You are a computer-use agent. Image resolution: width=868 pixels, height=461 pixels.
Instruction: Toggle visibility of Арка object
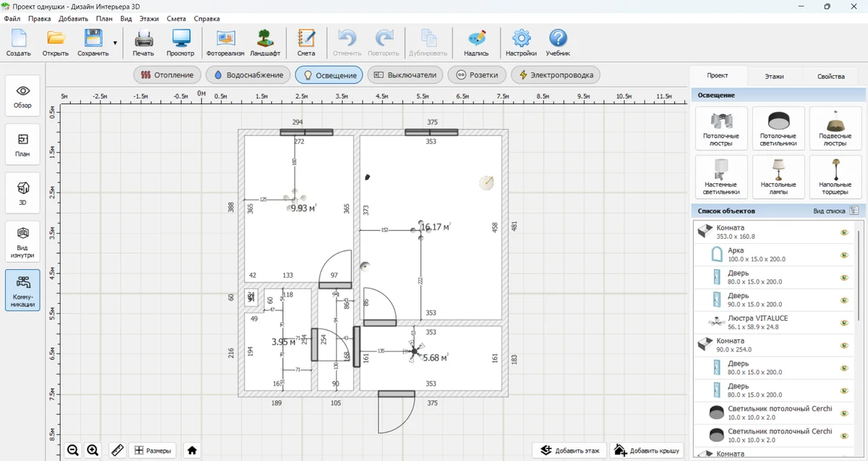(843, 255)
